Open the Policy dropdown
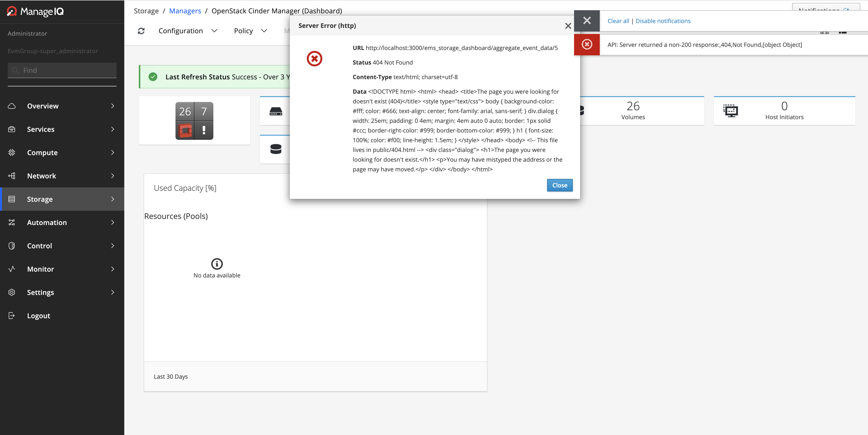Image resolution: width=868 pixels, height=435 pixels. coord(250,31)
